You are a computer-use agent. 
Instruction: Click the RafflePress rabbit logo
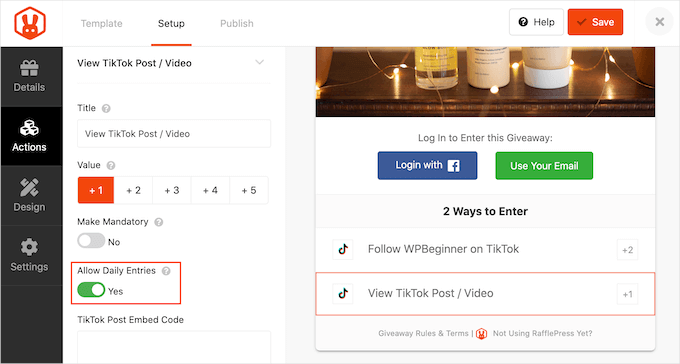click(30, 23)
